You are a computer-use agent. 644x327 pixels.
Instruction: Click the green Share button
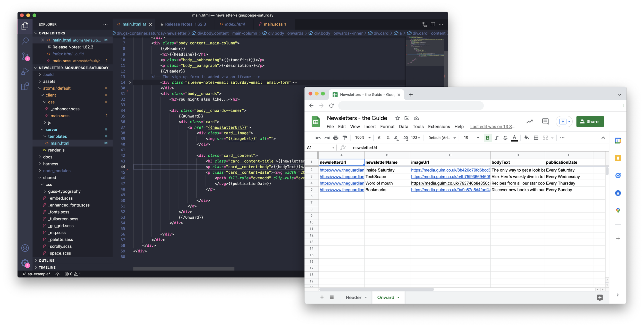pos(590,121)
